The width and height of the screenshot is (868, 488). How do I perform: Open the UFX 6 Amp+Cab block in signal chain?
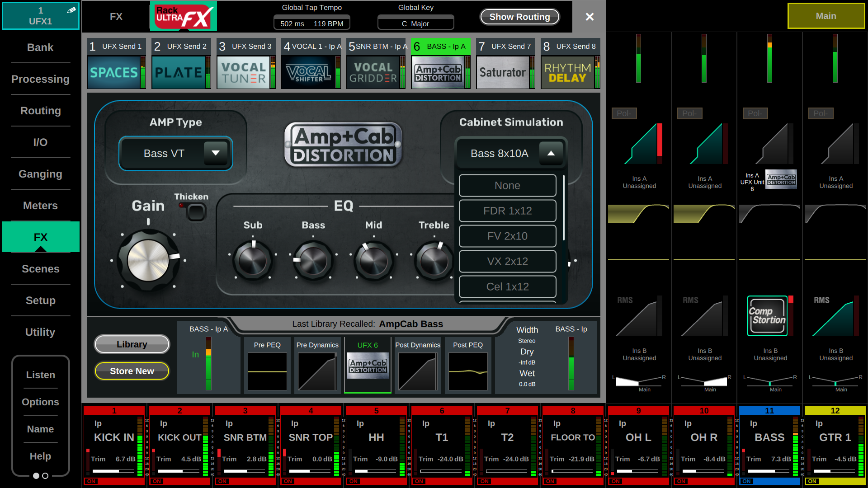[368, 366]
